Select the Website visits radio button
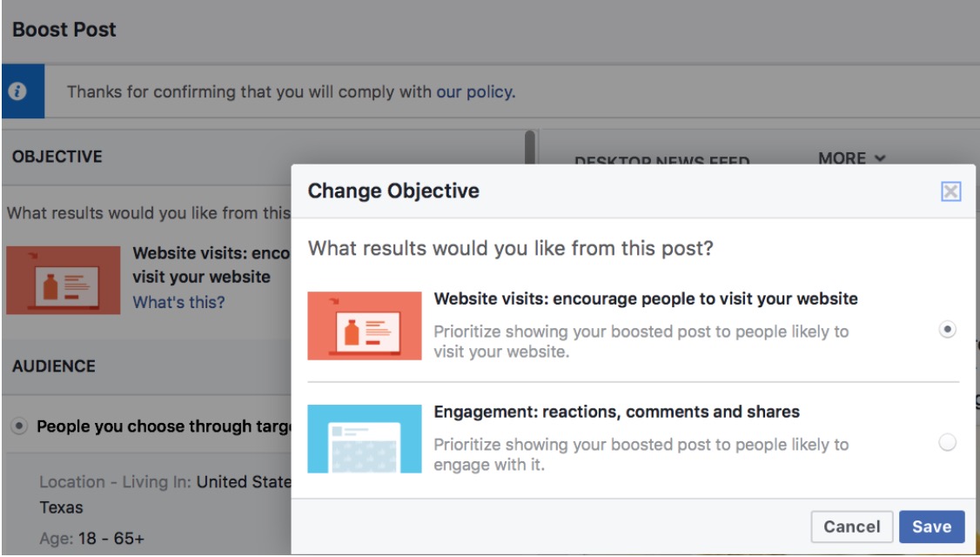980x557 pixels. pyautogui.click(x=948, y=330)
